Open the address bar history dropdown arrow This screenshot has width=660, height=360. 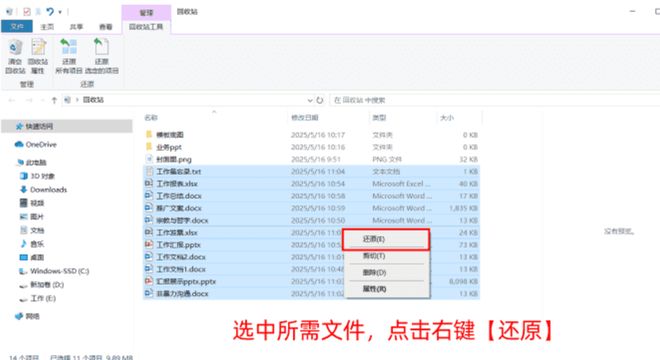(x=310, y=100)
